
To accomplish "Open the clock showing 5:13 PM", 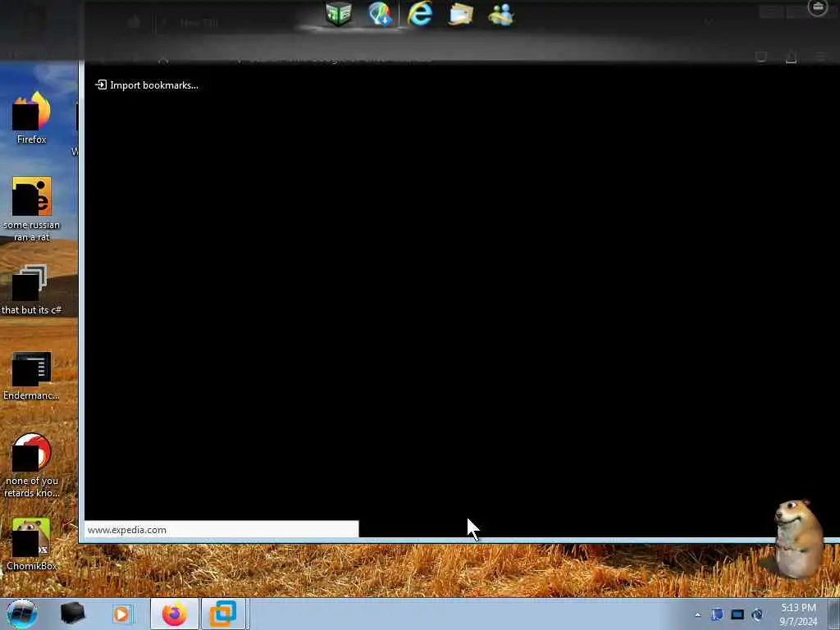I will (x=798, y=614).
